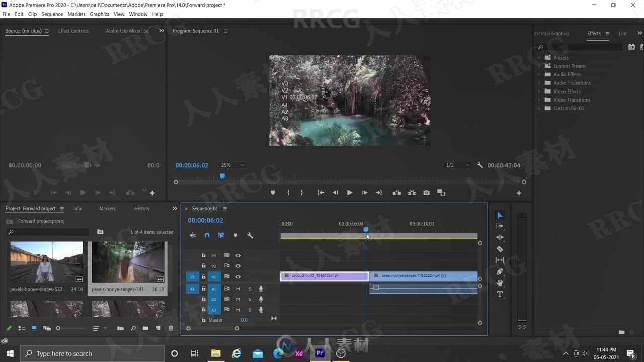This screenshot has height=362, width=644.
Task: Open new custom bin icon in Effects panel
Action: click(622, 332)
